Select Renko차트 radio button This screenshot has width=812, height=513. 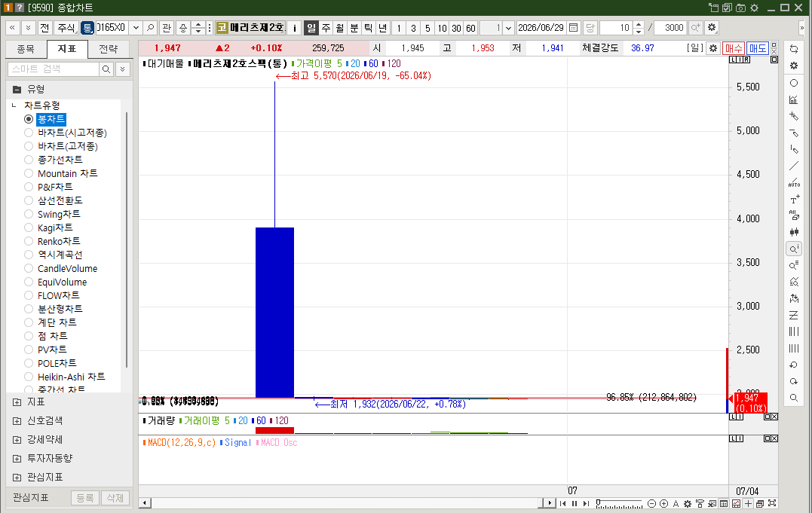[x=29, y=241]
